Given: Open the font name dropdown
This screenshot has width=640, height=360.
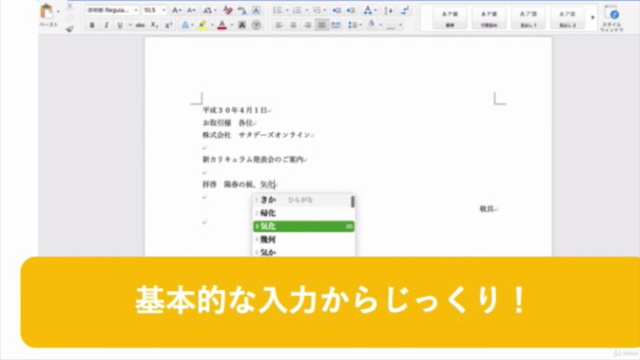Looking at the screenshot, I should click(136, 10).
